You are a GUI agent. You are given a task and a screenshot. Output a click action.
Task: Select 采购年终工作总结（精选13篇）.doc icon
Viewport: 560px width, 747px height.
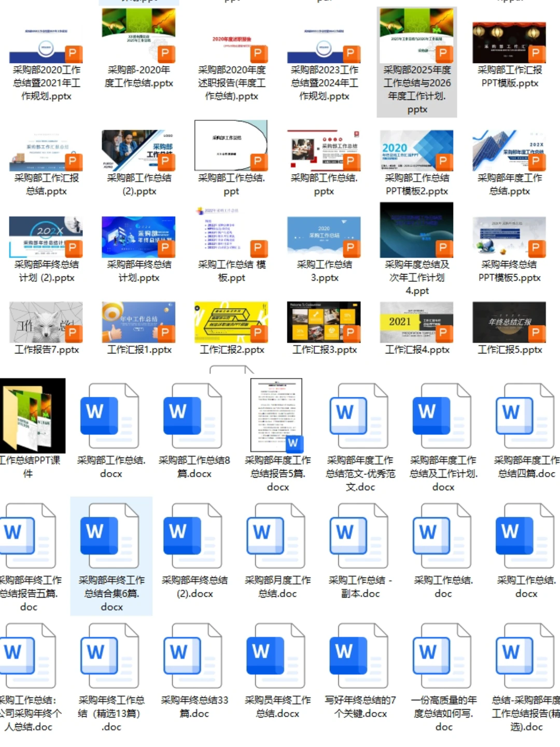coord(110,656)
